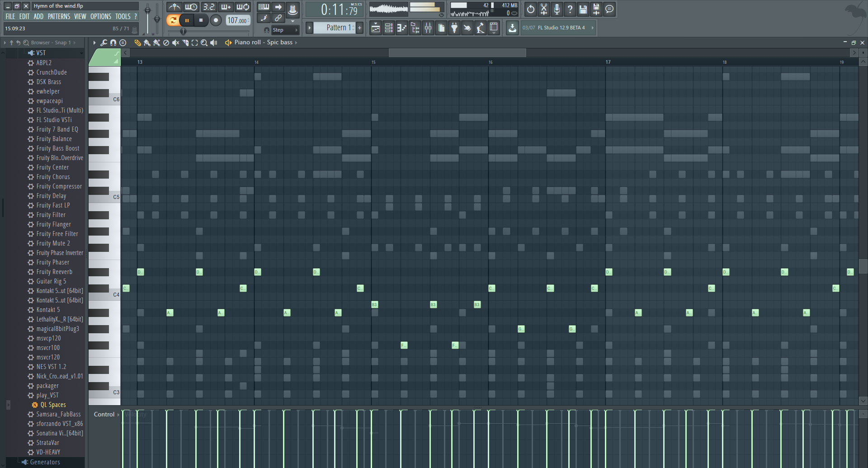Select the Draw pencil tool
Screen dimensions: 868x468
point(137,43)
